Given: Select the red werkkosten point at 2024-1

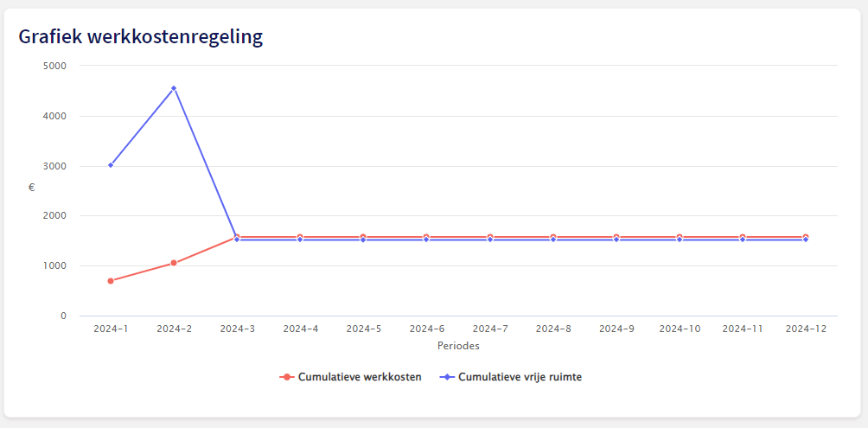Looking at the screenshot, I should click(111, 281).
